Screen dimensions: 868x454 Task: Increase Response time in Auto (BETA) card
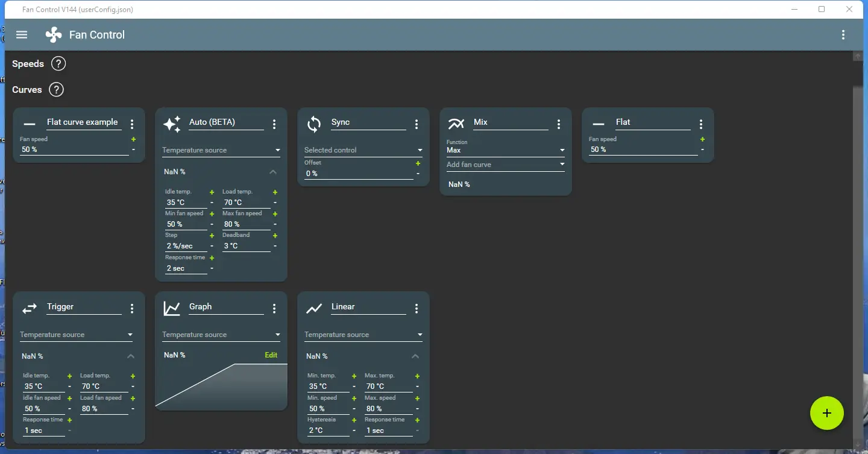coord(212,258)
